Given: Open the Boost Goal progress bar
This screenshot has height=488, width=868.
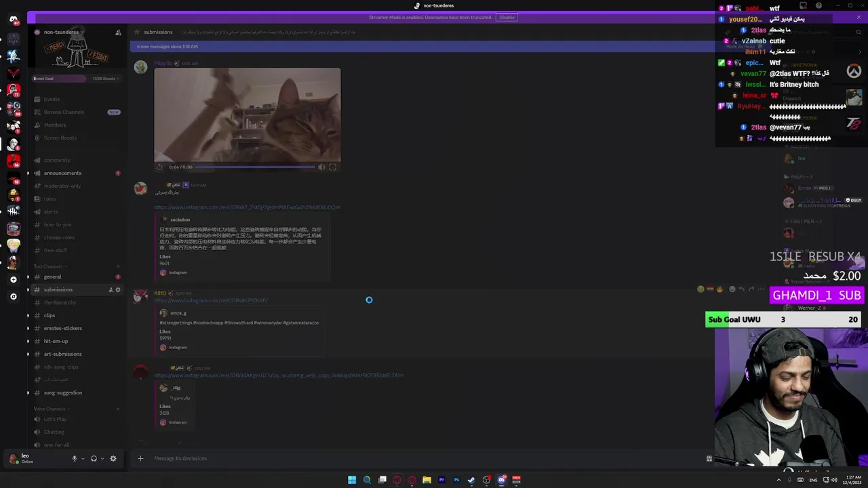Looking at the screenshot, I should coord(77,79).
